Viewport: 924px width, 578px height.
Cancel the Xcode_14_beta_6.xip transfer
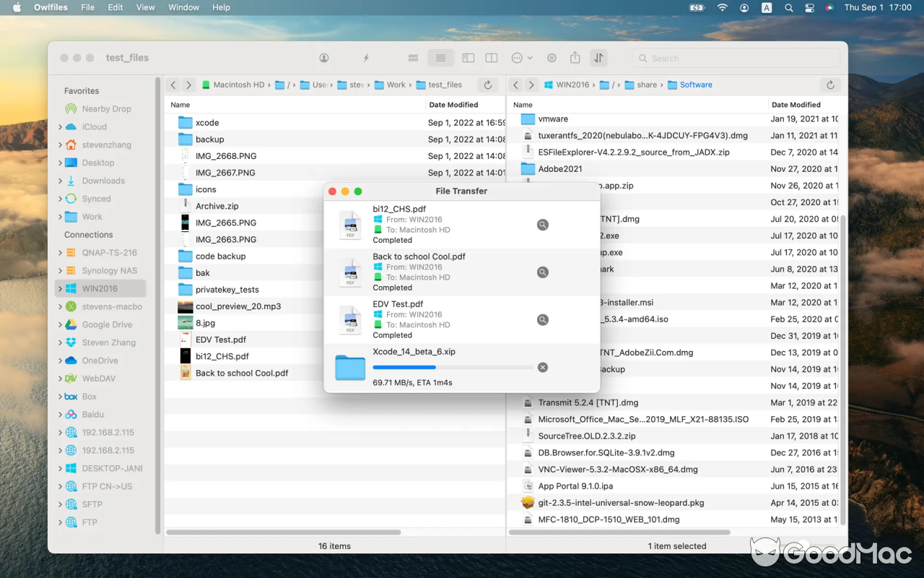coord(543,367)
